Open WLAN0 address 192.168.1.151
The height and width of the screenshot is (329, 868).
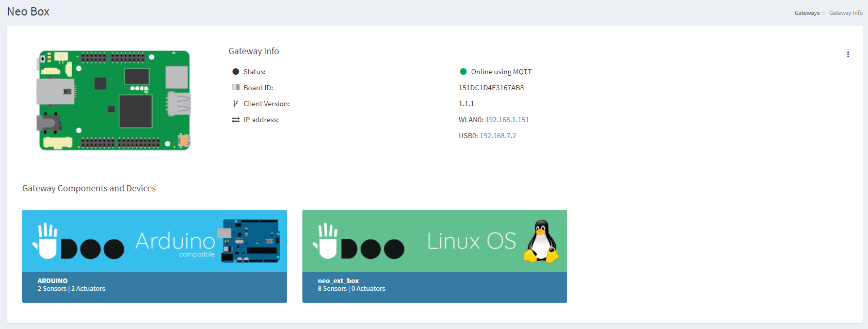pos(507,120)
